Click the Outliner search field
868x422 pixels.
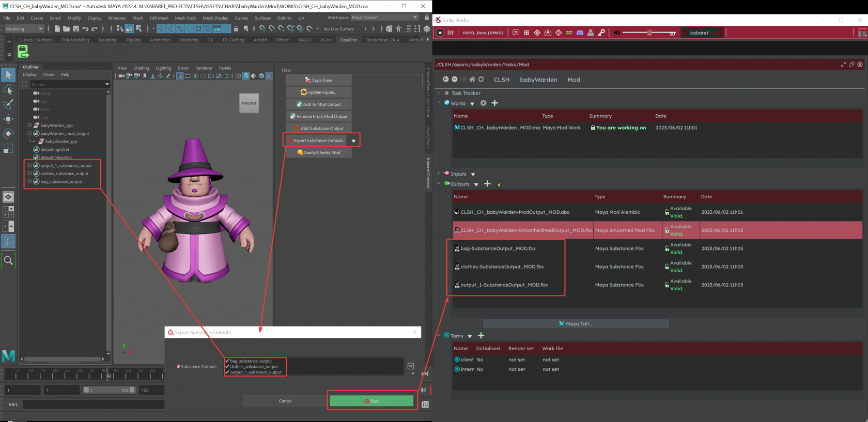(69, 84)
